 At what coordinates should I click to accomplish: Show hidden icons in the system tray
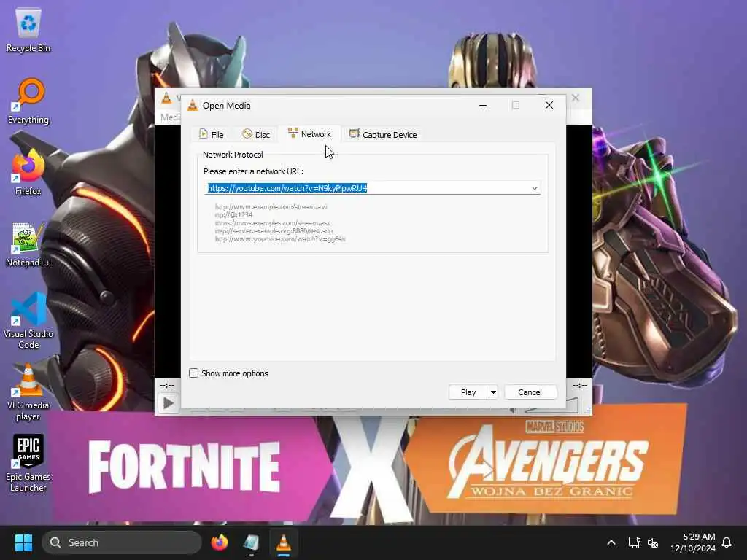(611, 542)
